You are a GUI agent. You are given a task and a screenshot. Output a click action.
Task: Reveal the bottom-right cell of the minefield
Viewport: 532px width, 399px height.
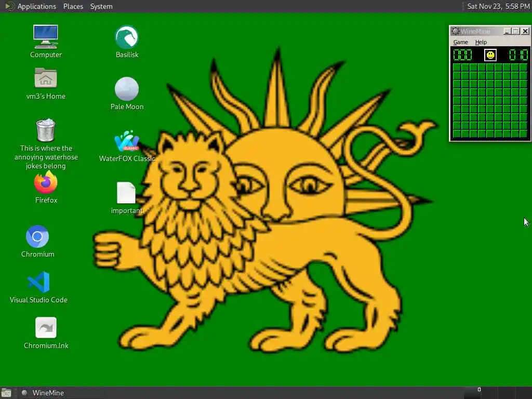pos(524,134)
